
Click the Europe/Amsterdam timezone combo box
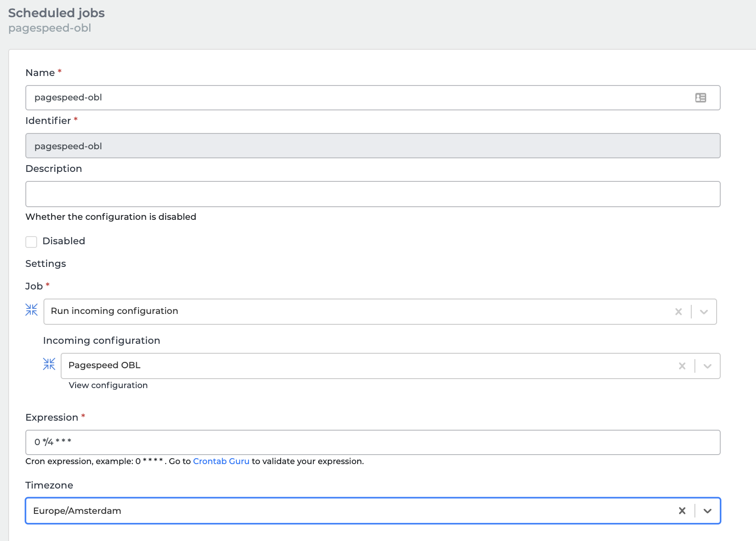[x=373, y=511]
